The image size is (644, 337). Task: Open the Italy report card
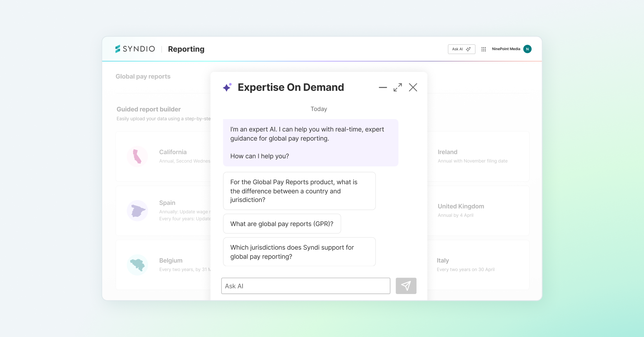tap(478, 265)
